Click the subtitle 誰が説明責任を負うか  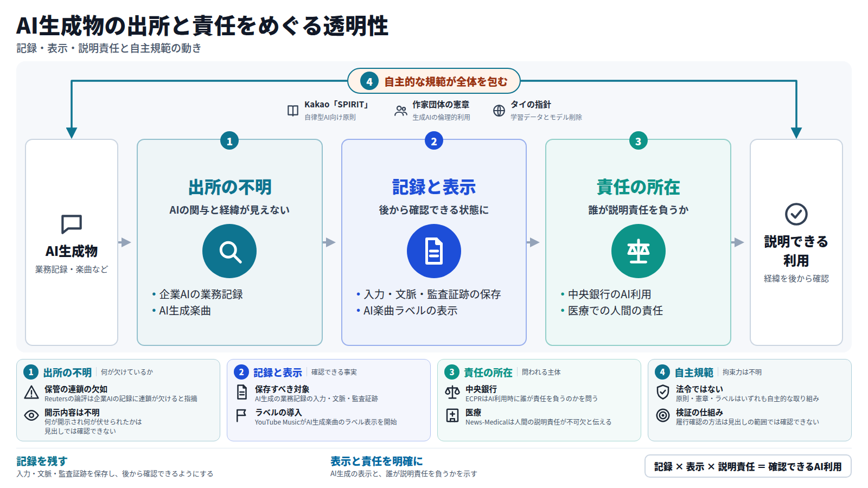click(639, 210)
